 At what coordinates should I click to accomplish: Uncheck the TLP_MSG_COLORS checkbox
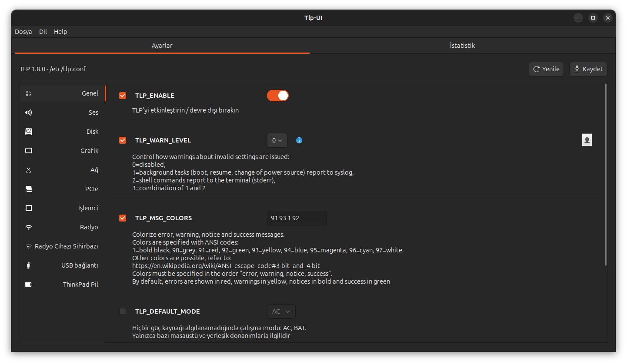123,218
